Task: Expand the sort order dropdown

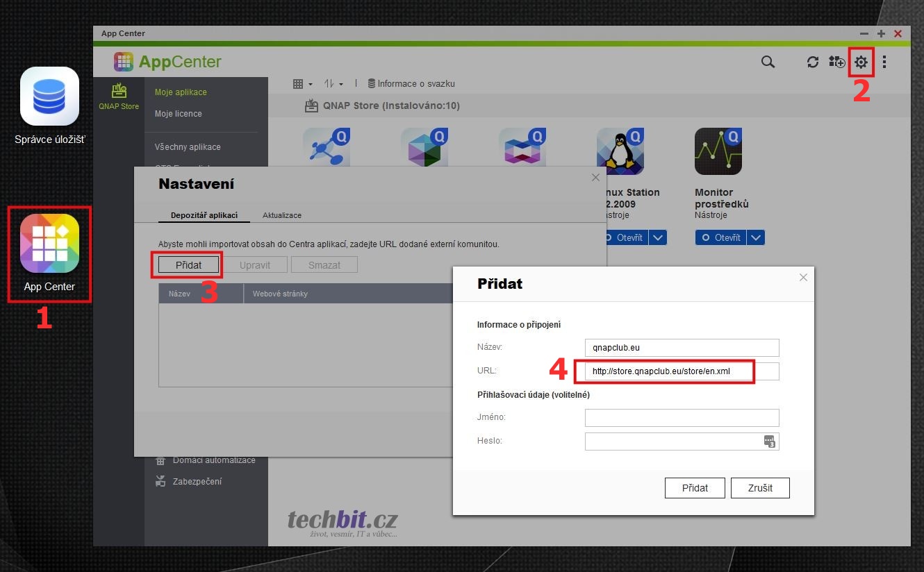Action: [333, 84]
